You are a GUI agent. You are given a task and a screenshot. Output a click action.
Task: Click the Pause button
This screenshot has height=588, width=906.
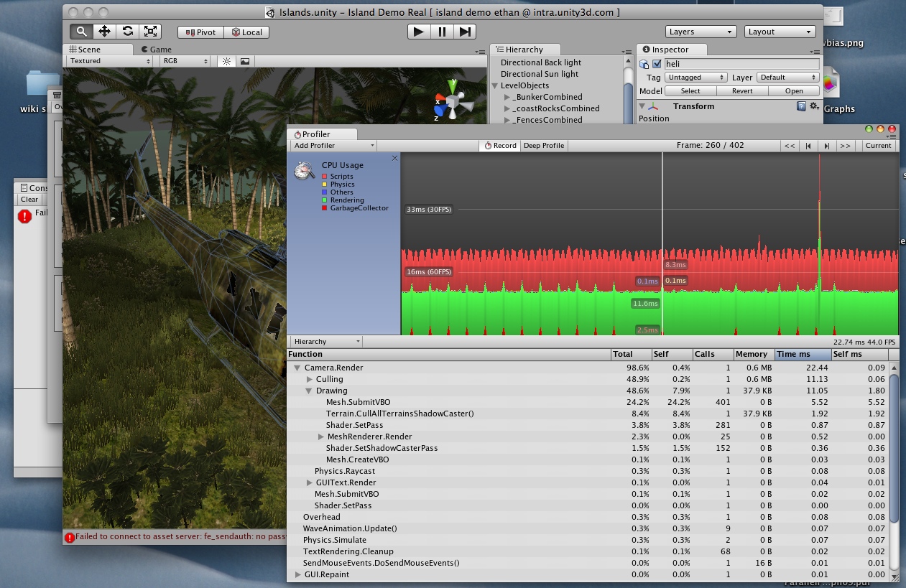pos(442,32)
